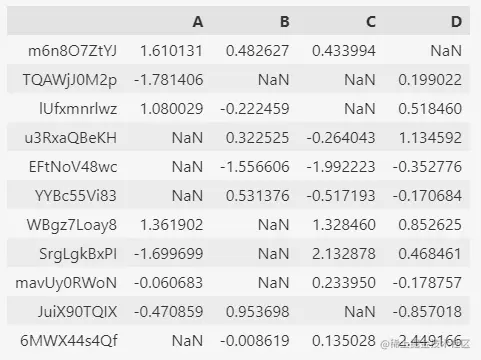Click column header B
This screenshot has height=360, width=481.
pos(284,22)
